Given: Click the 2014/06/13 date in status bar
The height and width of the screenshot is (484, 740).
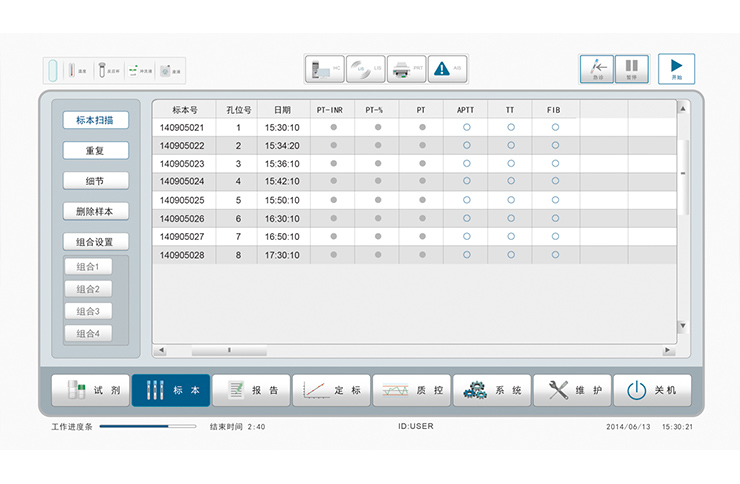Looking at the screenshot, I should pos(628,426).
